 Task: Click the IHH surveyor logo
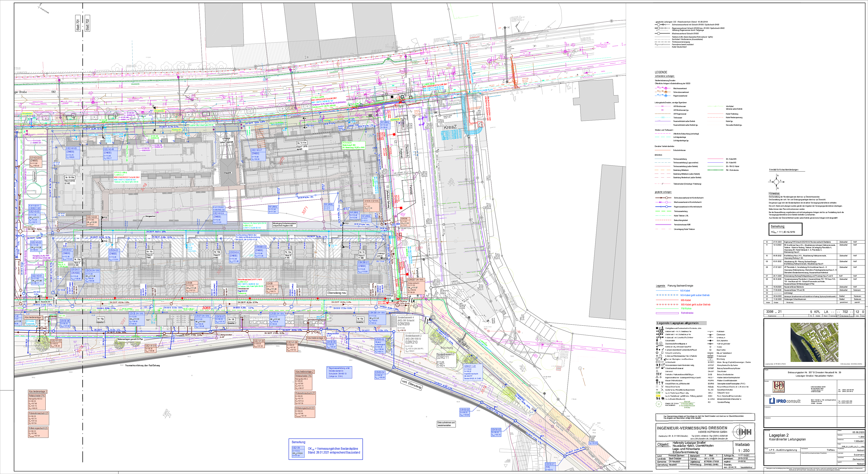coord(742,432)
